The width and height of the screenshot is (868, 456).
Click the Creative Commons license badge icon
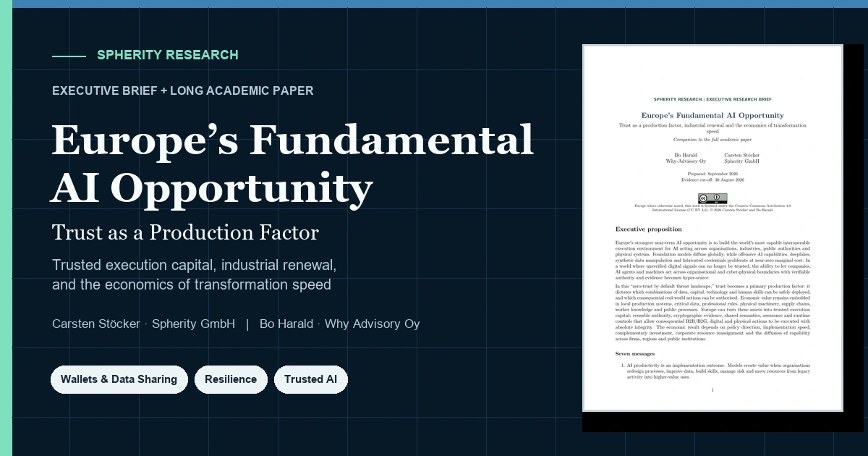coord(712,198)
